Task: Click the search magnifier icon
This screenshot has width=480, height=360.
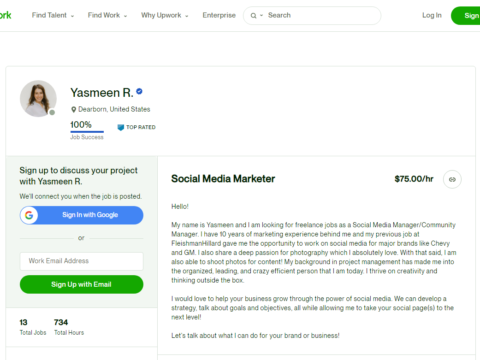Action: click(253, 16)
